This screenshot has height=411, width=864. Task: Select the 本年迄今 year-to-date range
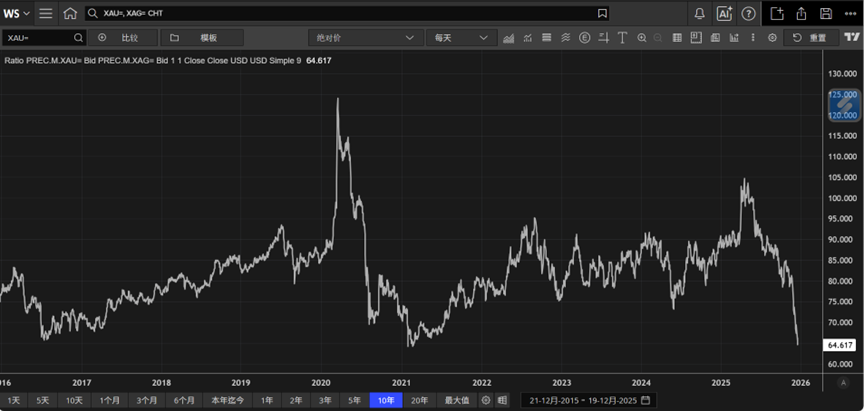228,401
